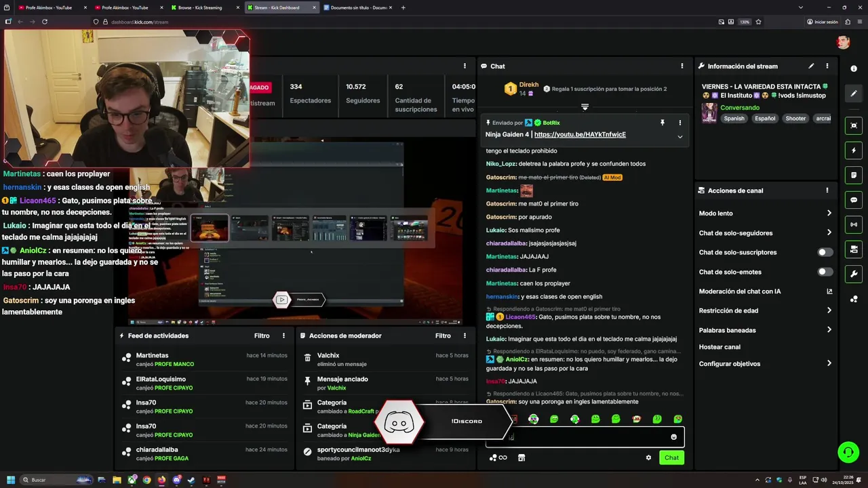868x488 pixels.
Task: Select the taskbar Buscar search box
Action: coord(56,480)
